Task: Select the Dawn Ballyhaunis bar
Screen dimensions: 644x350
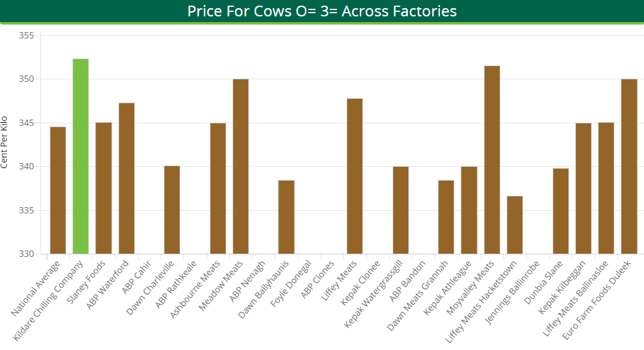Action: tap(286, 217)
